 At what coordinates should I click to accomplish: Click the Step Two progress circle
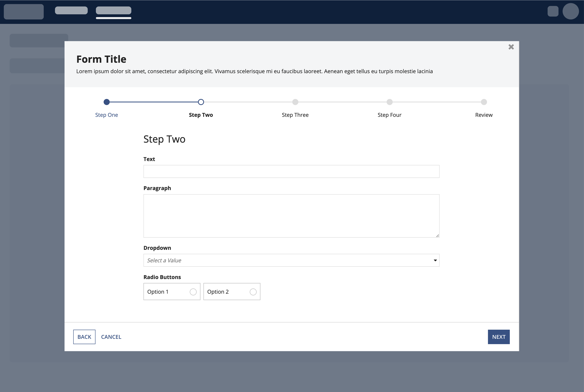tap(201, 102)
